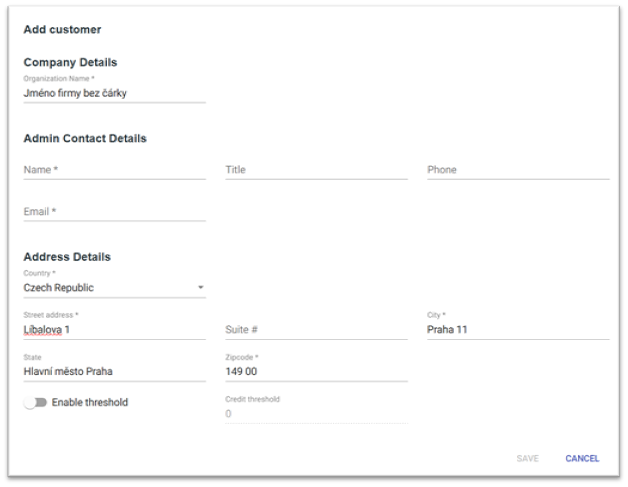This screenshot has width=628, height=487.
Task: Click into the Phone field
Action: (517, 170)
